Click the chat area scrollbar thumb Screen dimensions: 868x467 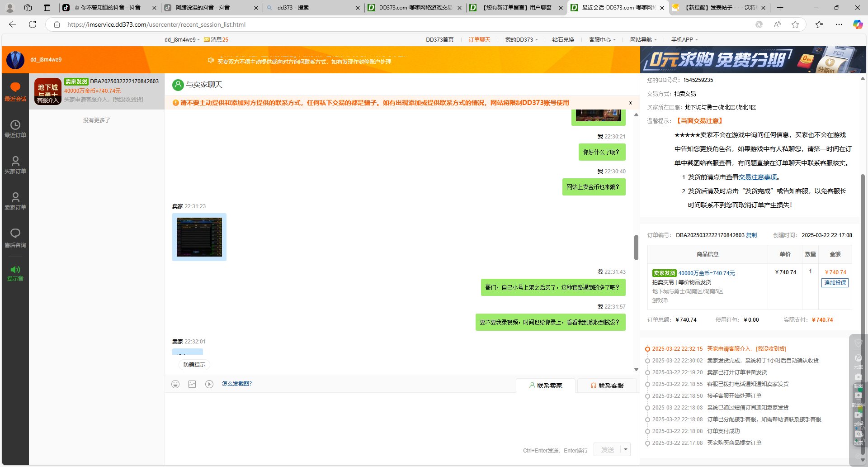(x=636, y=248)
